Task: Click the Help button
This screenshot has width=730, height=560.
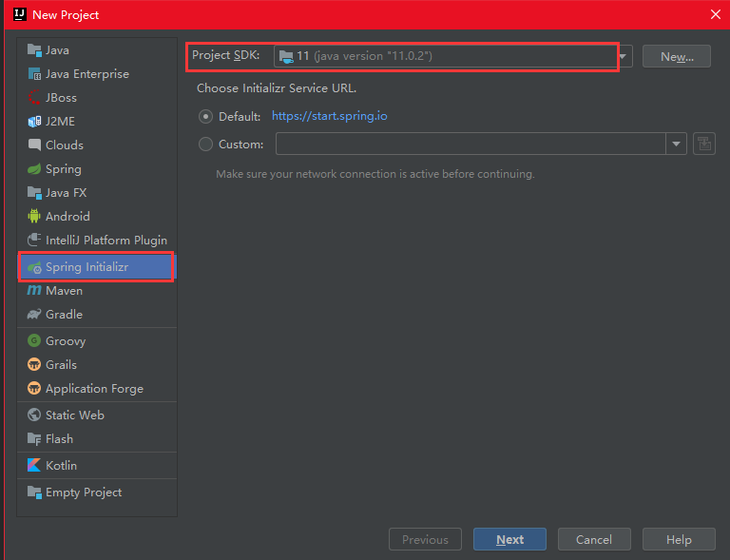Action: coord(679,539)
